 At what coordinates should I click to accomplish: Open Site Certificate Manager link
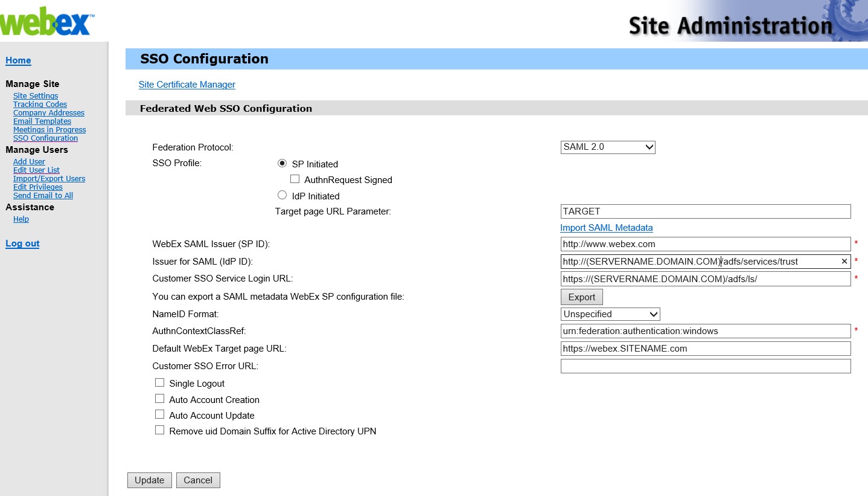(x=187, y=85)
